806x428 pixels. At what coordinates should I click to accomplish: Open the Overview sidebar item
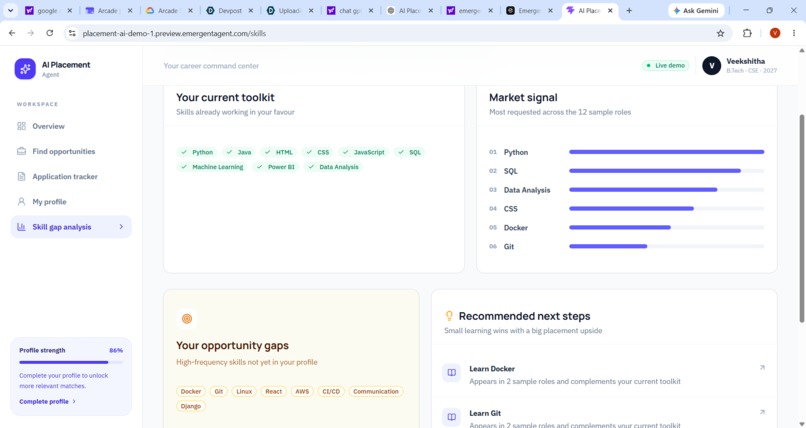pos(71,126)
